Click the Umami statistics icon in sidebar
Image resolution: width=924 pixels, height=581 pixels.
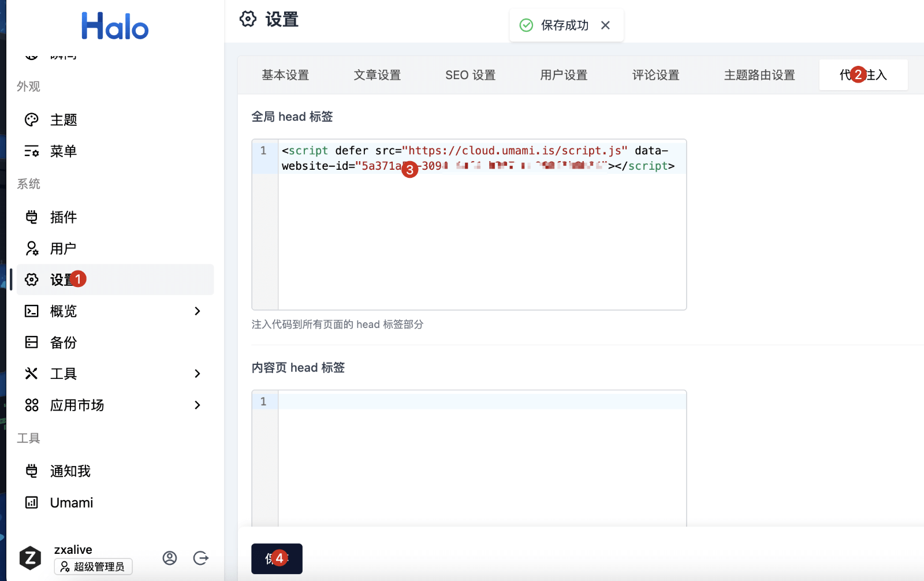[32, 502]
